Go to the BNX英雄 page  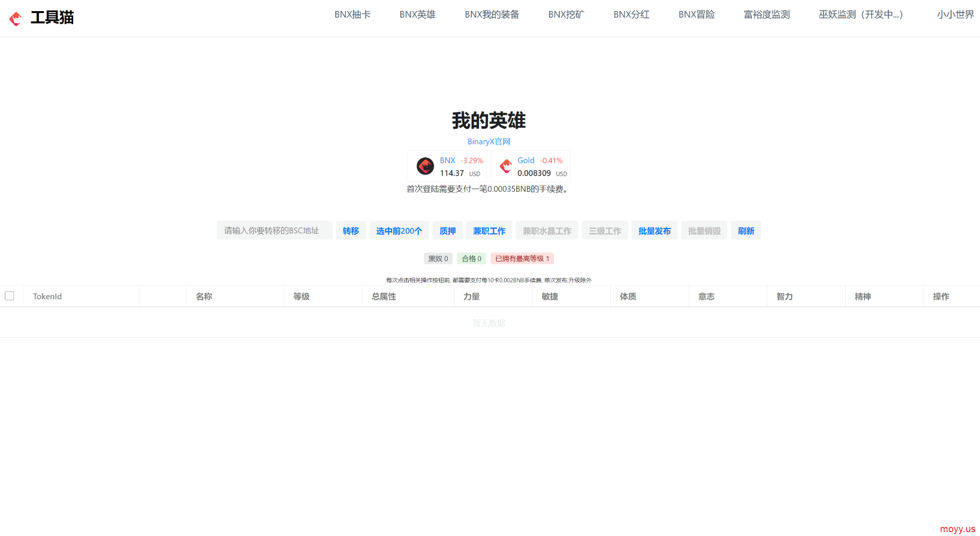coord(417,14)
